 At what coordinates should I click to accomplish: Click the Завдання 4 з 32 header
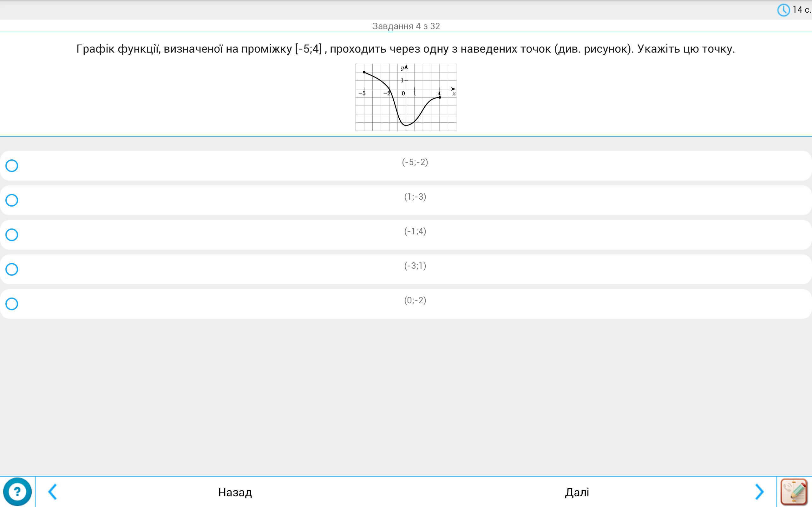406,26
